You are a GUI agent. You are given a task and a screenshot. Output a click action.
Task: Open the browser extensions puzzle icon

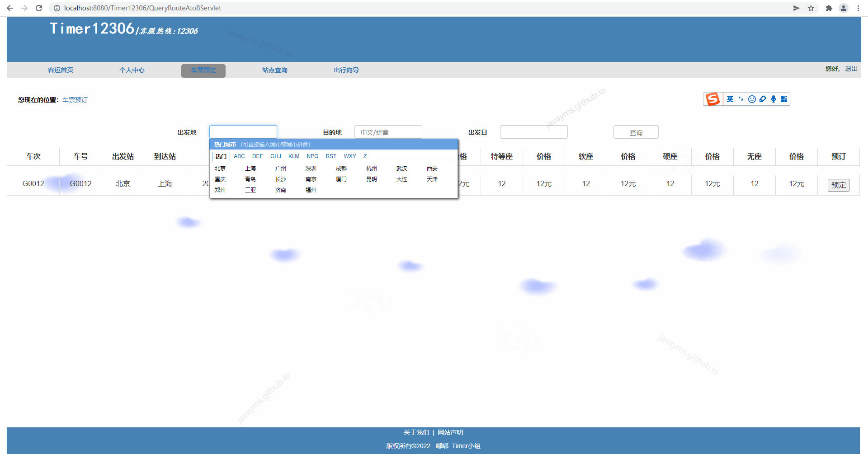tap(829, 8)
